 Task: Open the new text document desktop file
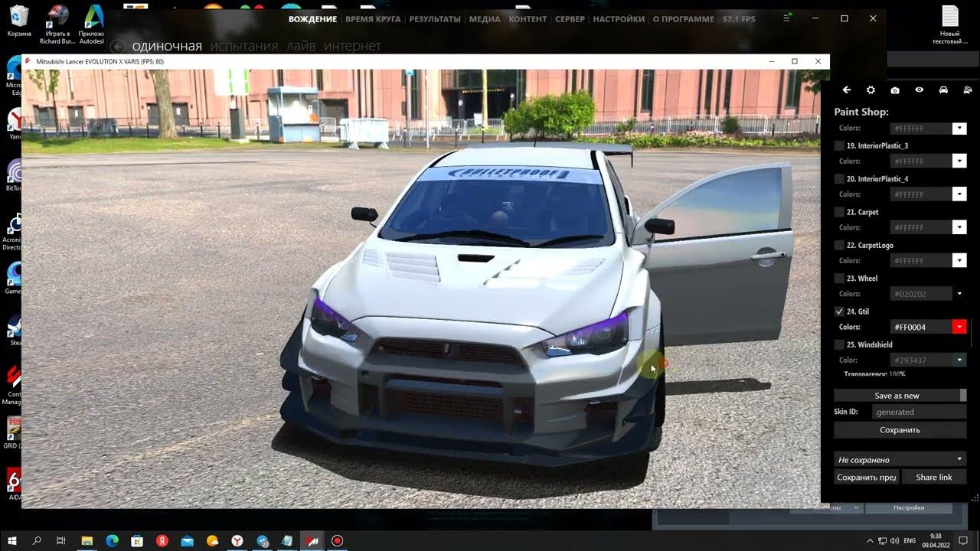pos(949,24)
